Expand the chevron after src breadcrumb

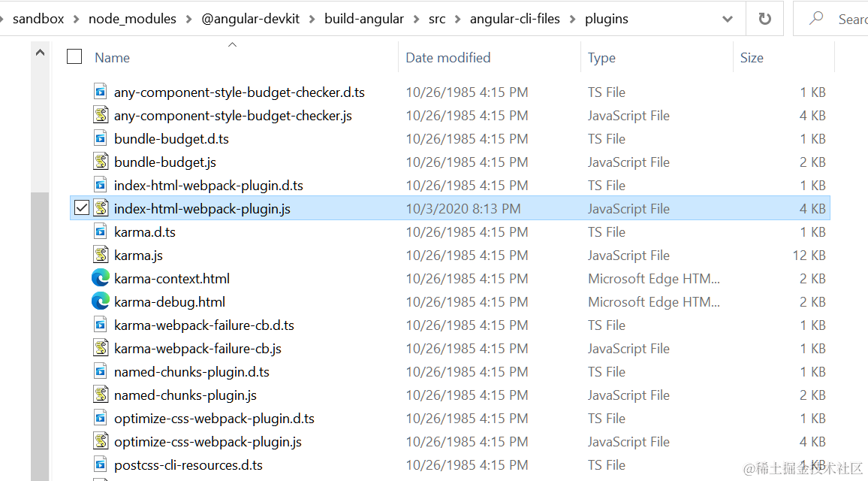[458, 20]
